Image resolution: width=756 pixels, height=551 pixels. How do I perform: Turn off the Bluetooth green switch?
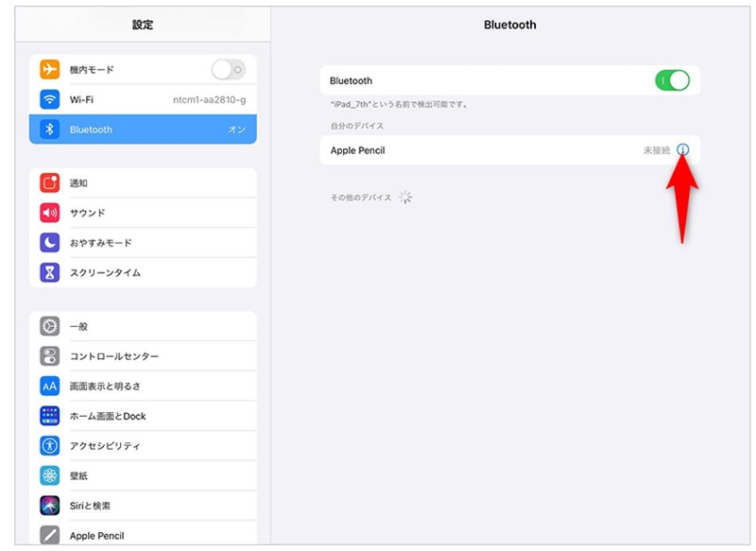672,80
